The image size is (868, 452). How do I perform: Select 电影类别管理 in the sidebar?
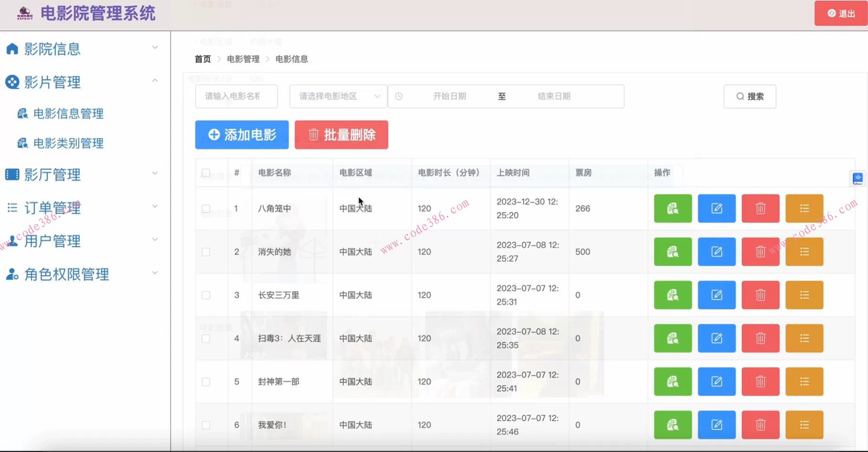click(x=68, y=143)
